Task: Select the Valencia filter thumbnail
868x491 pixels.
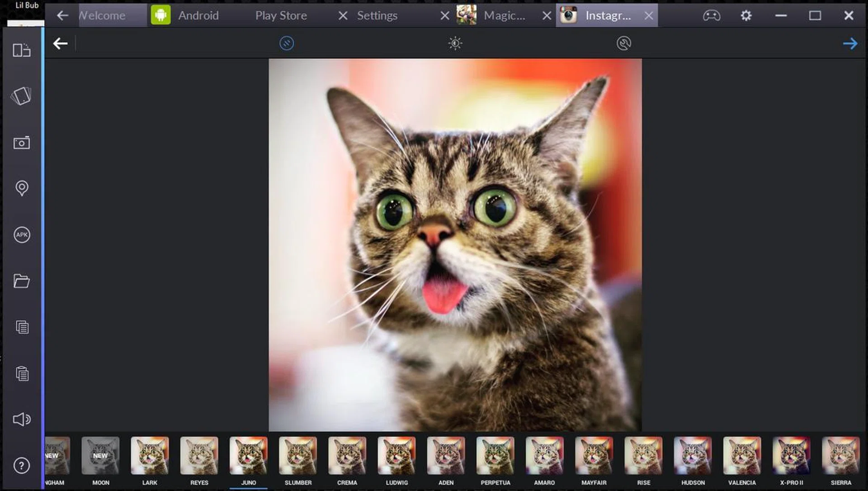Action: pos(741,456)
